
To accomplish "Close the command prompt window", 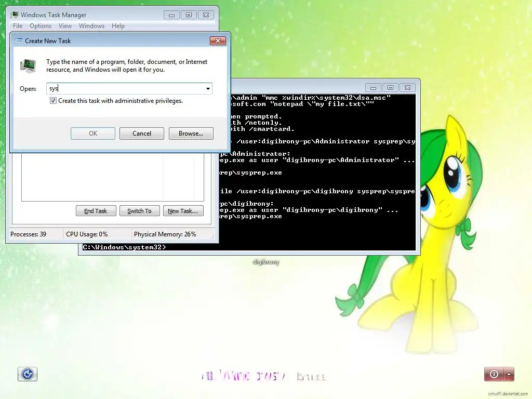I will 407,87.
